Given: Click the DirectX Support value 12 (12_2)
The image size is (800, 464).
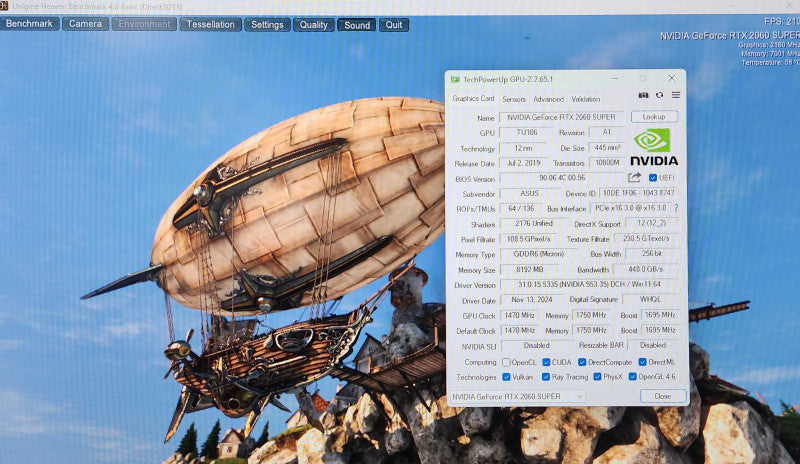Looking at the screenshot, I should click(651, 223).
